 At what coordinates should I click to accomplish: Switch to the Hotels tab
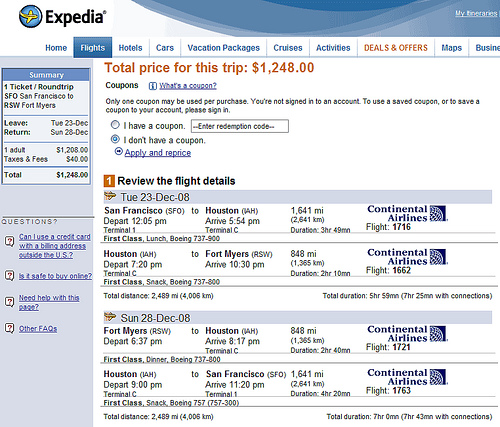coord(130,48)
